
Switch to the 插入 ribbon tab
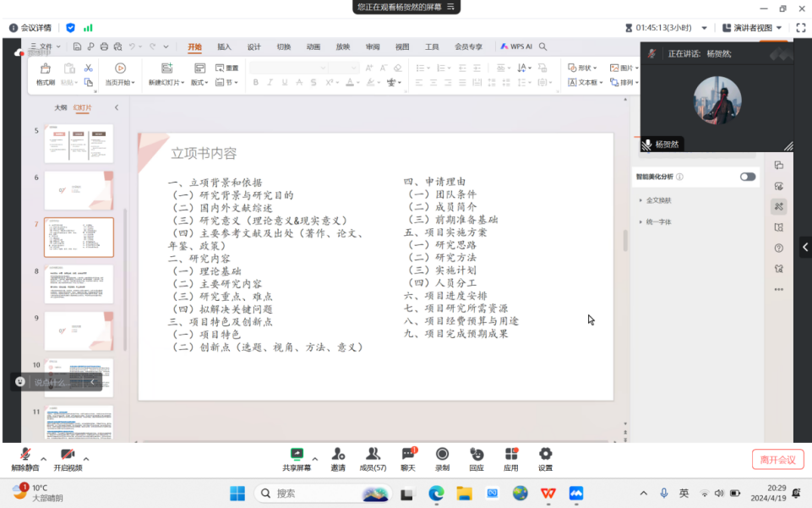(x=224, y=47)
